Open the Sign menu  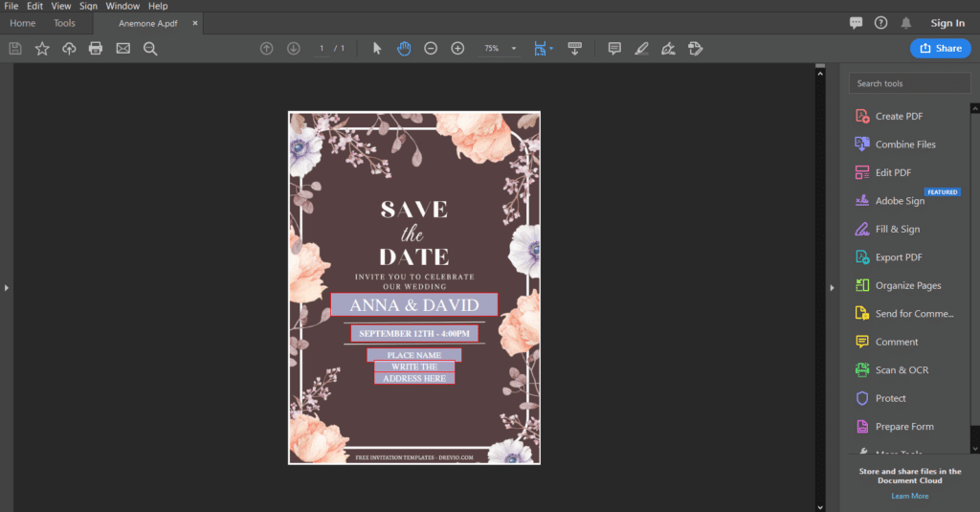(x=88, y=6)
